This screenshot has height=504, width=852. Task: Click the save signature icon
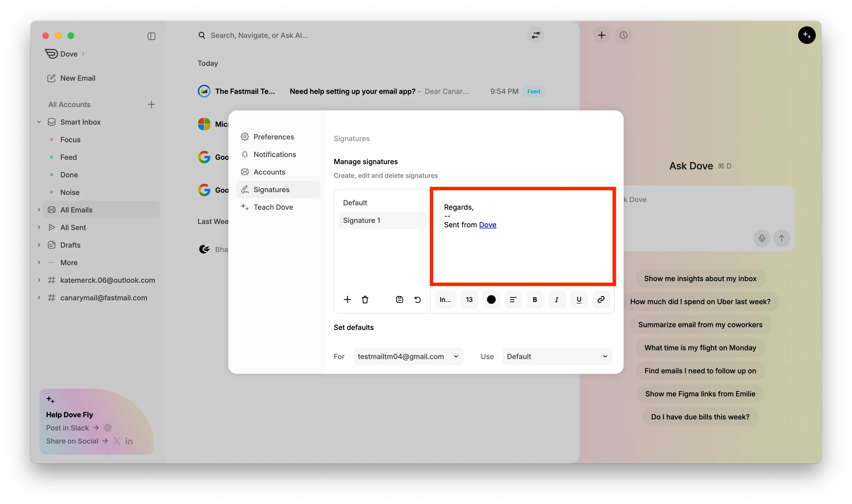point(399,299)
